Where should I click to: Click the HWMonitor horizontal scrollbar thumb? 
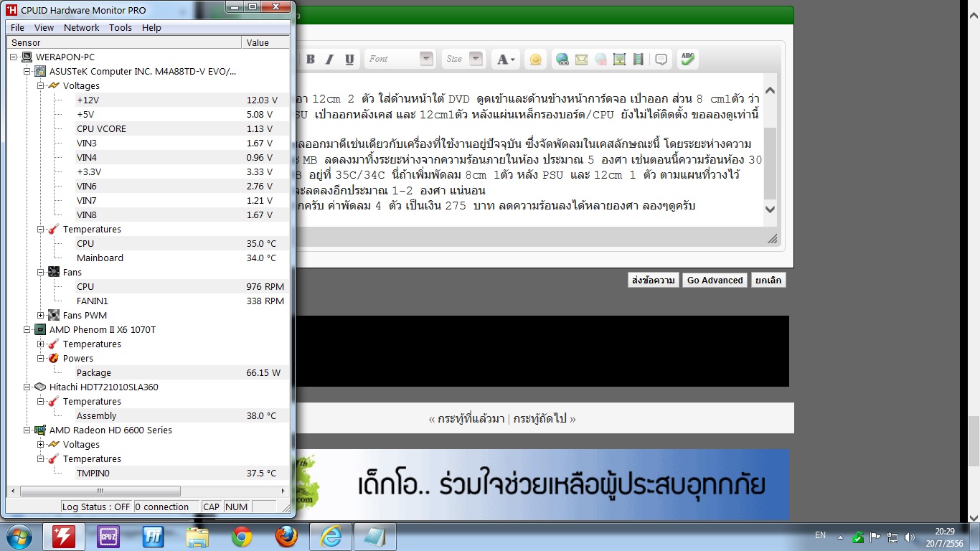coord(100,491)
